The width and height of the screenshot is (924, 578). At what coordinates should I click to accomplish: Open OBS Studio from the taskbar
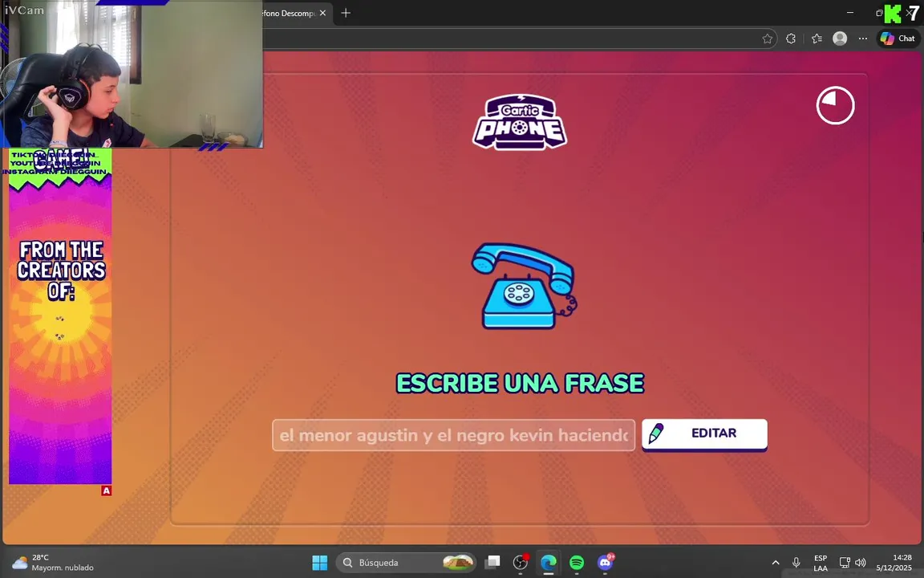521,563
